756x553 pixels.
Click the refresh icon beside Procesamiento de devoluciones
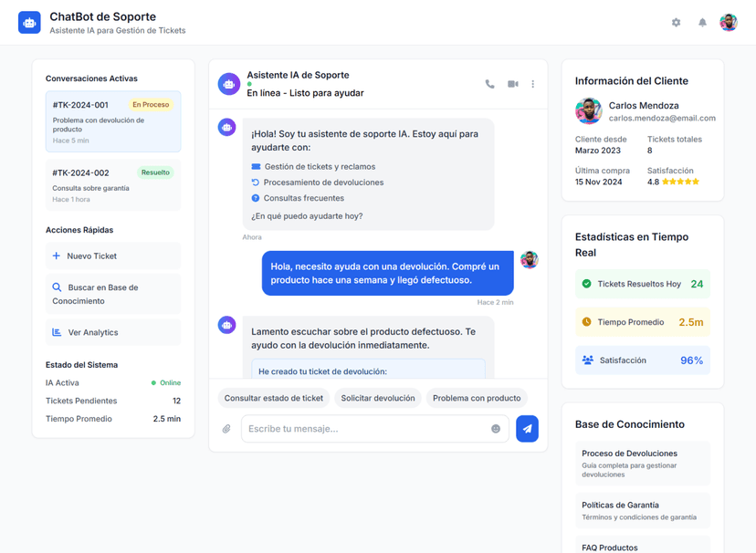(256, 183)
